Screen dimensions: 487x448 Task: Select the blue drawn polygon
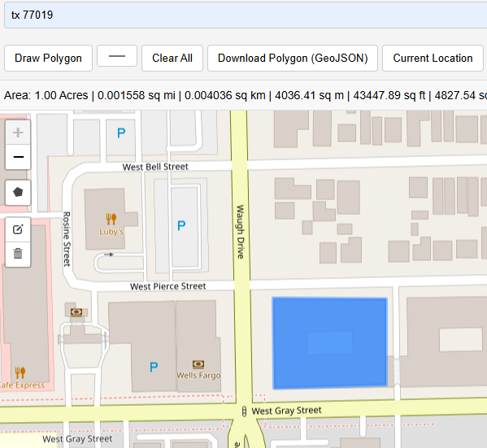tap(330, 343)
